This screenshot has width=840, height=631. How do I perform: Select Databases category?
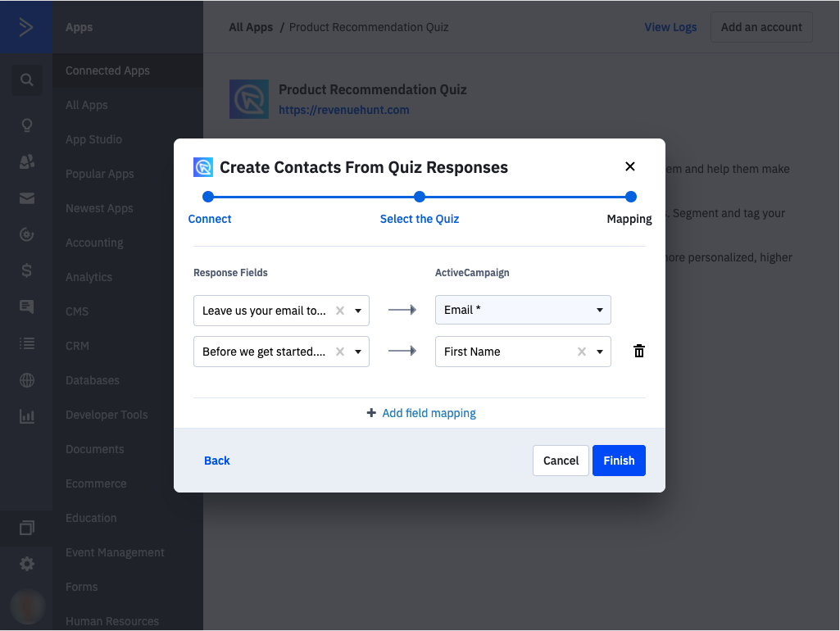pos(92,380)
